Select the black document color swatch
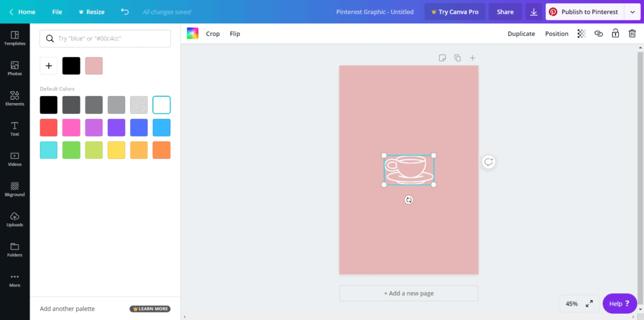Screen dimensions: 644x320 click(71, 66)
